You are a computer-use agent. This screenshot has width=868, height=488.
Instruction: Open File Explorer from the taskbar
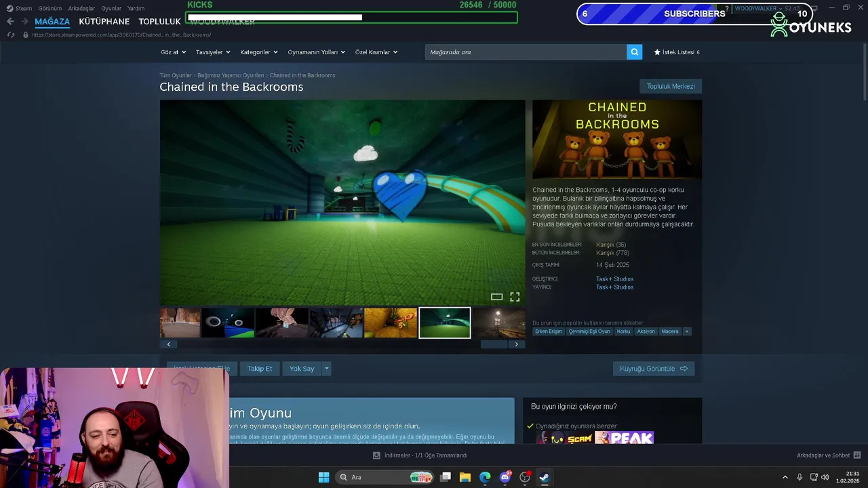[x=465, y=477]
